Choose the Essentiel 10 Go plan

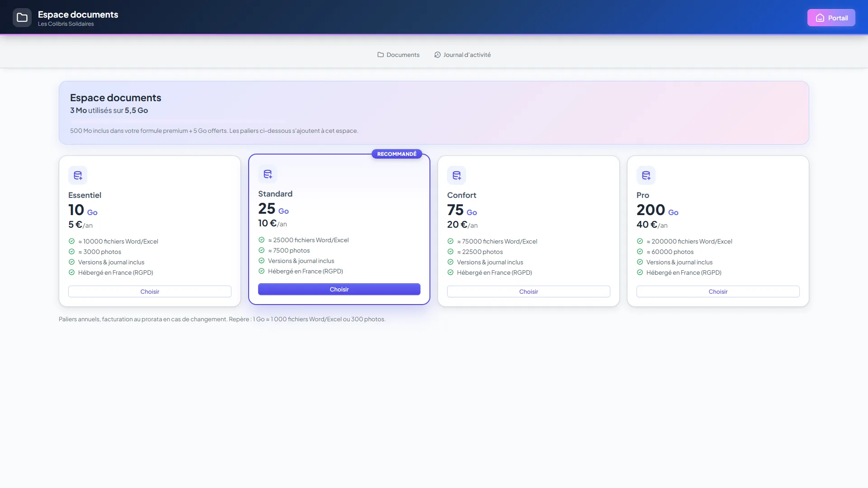coord(150,291)
